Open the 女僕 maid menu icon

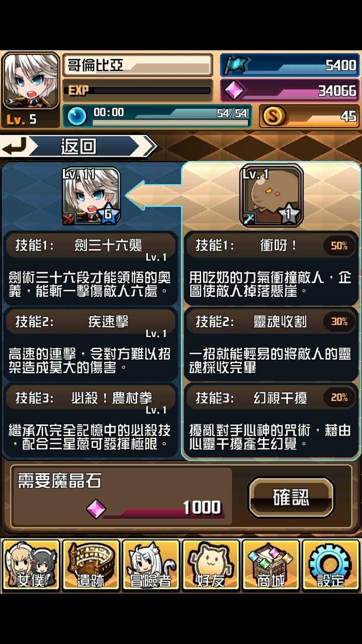[x=31, y=565]
